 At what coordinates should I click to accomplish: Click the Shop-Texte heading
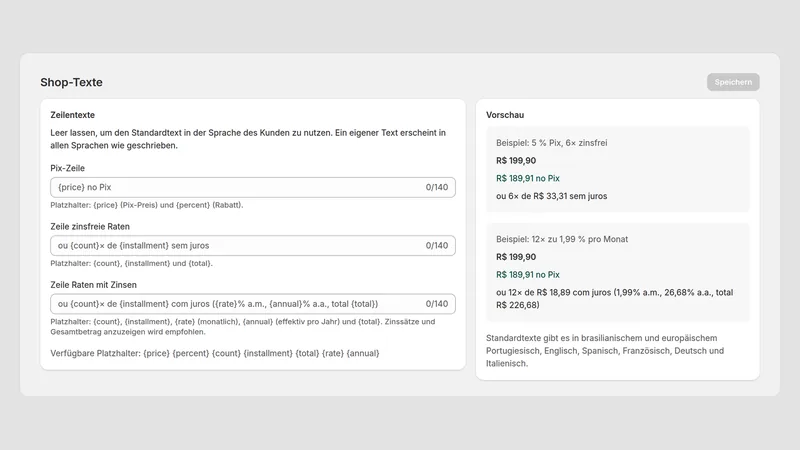click(71, 82)
